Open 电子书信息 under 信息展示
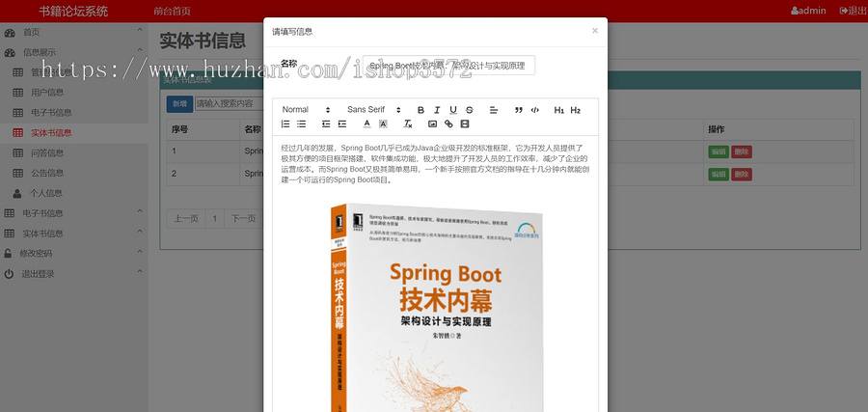Viewport: 868px width, 412px height. (x=51, y=113)
